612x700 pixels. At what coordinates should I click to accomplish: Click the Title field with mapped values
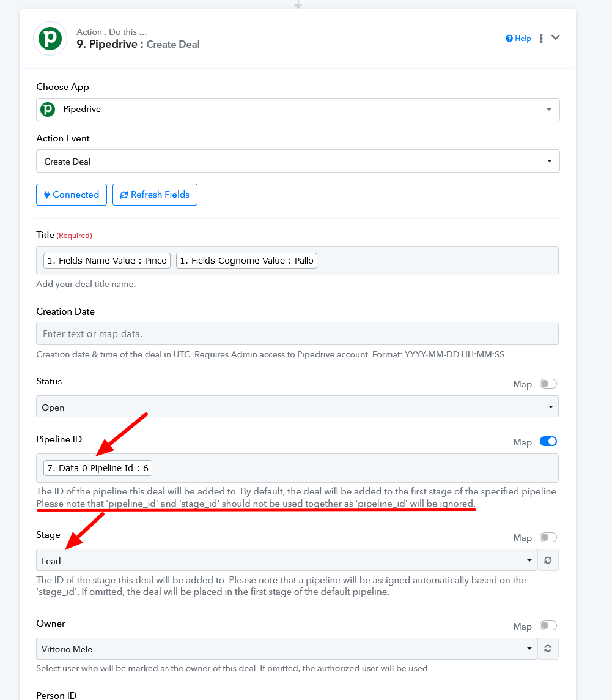[x=297, y=261]
